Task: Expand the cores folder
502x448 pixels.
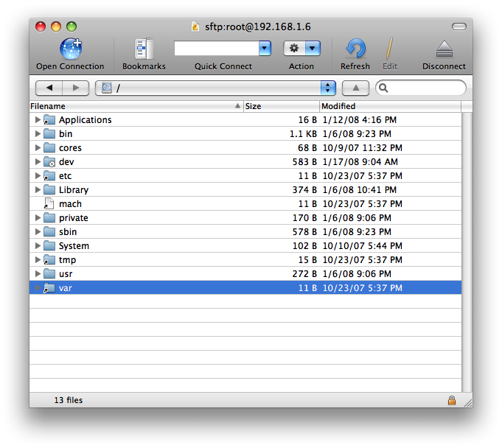Action: point(38,148)
